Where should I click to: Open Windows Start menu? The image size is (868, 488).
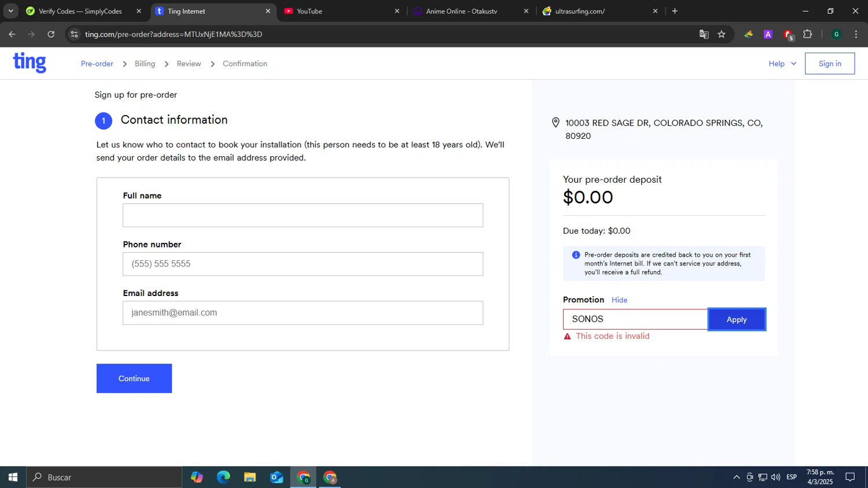(13, 477)
